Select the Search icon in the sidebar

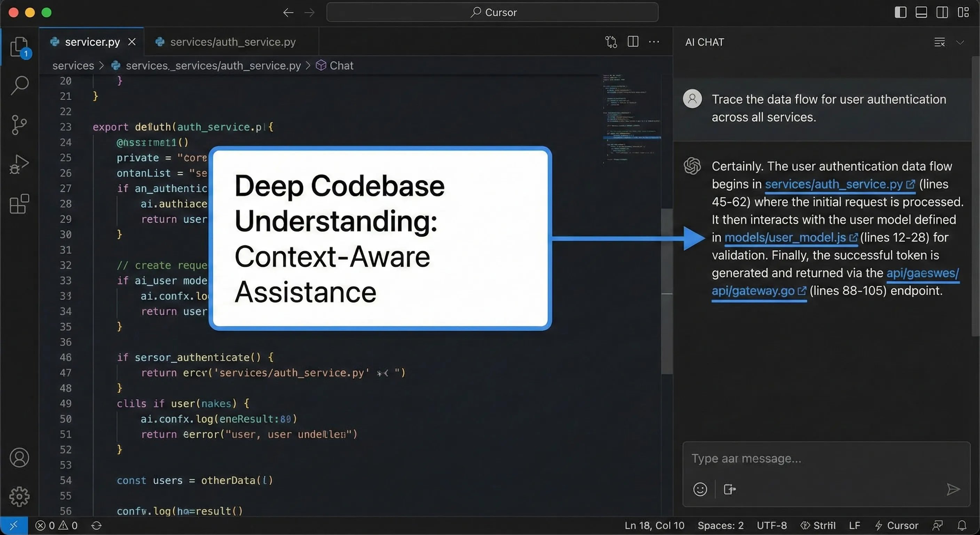[x=19, y=85]
